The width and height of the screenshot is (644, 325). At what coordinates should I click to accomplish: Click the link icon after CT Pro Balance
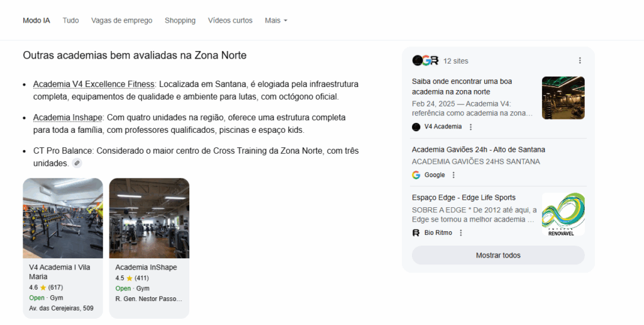tap(77, 163)
